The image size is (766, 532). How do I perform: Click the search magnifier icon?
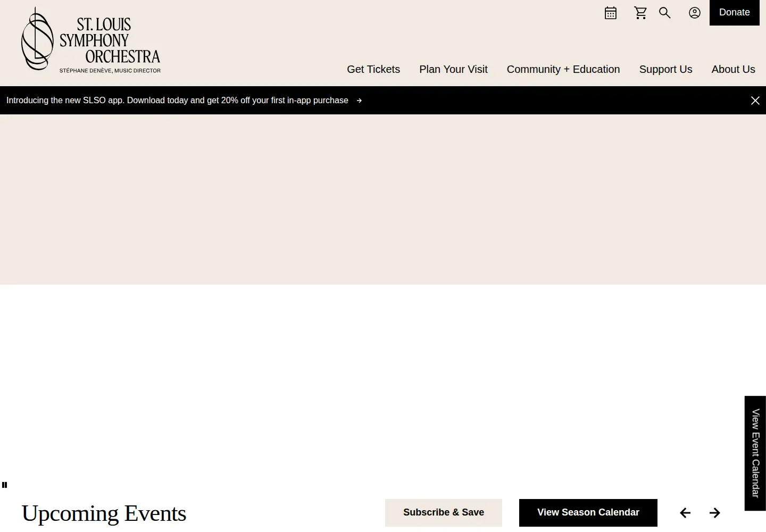(665, 13)
